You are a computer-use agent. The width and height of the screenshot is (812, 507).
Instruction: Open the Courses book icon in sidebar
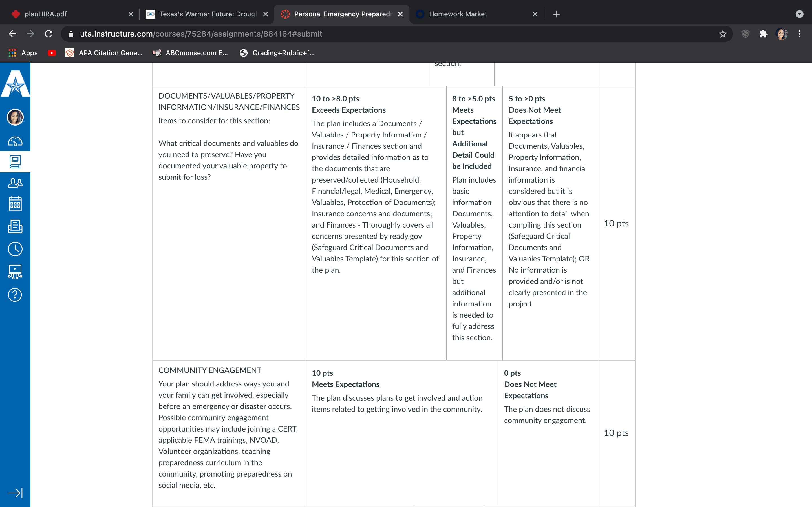15,162
